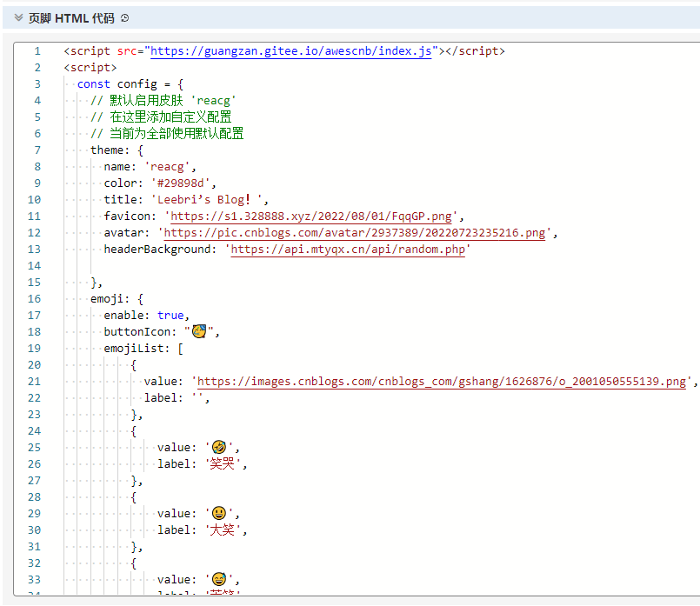
Task: Open the avatar pic.cnblogs.com URL
Action: click(x=355, y=233)
